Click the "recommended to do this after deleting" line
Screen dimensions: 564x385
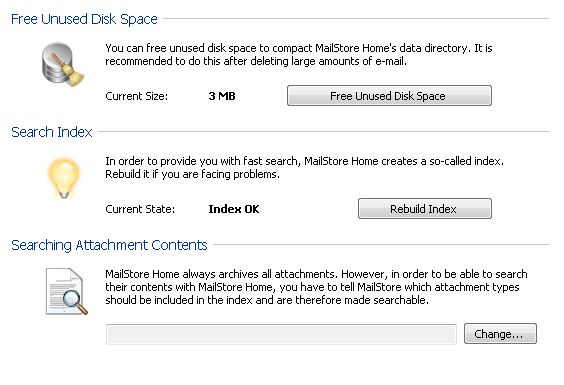[x=256, y=62]
